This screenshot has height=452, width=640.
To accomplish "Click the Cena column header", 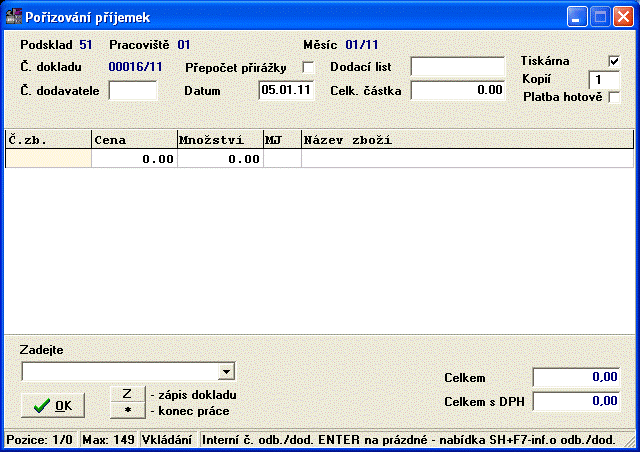I will tap(135, 140).
